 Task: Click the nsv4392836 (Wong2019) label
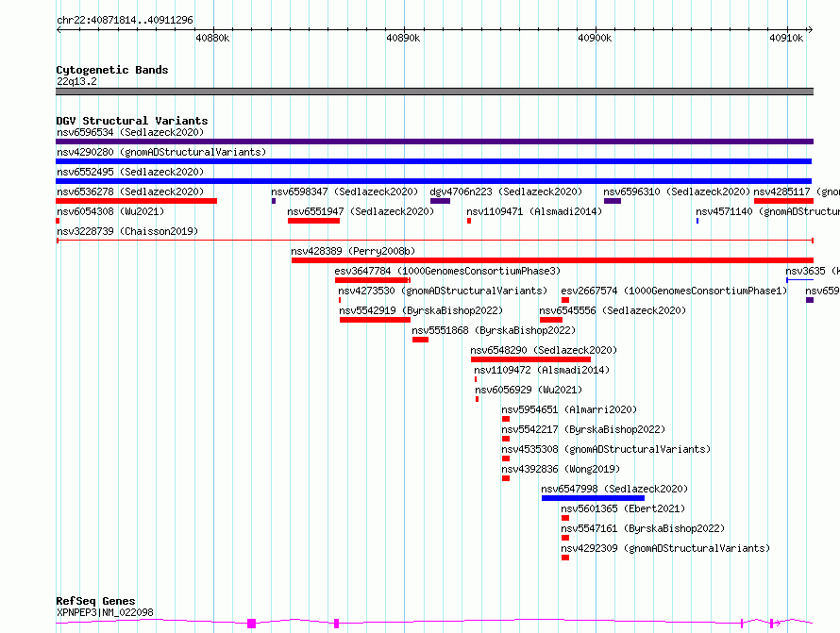(561, 469)
